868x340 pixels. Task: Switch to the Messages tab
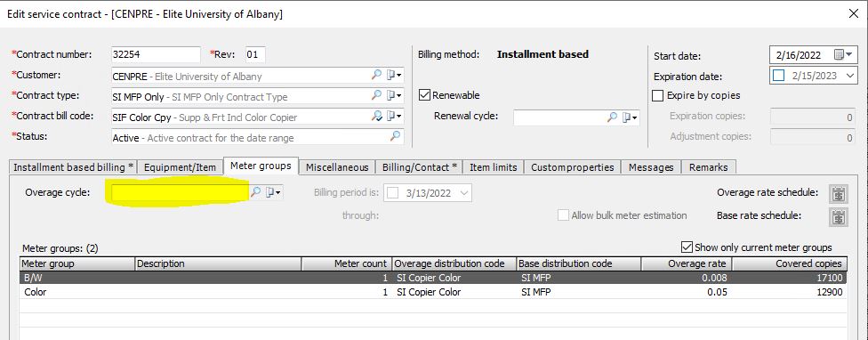coord(651,167)
